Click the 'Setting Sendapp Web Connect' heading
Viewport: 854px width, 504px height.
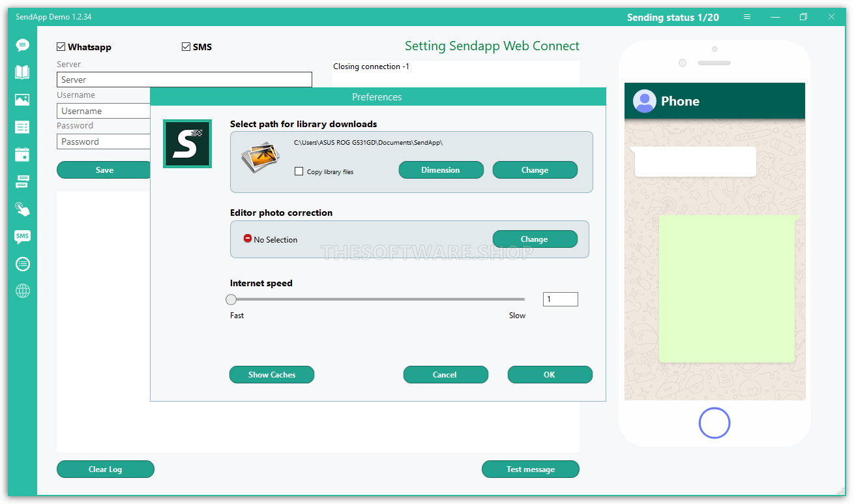pyautogui.click(x=492, y=46)
